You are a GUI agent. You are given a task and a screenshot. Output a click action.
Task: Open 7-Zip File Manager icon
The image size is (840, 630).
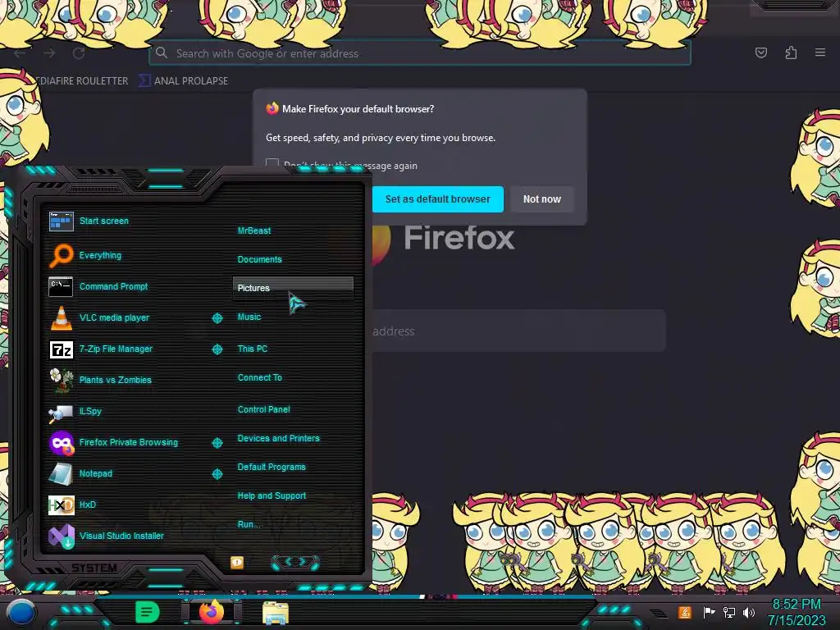pyautogui.click(x=61, y=349)
